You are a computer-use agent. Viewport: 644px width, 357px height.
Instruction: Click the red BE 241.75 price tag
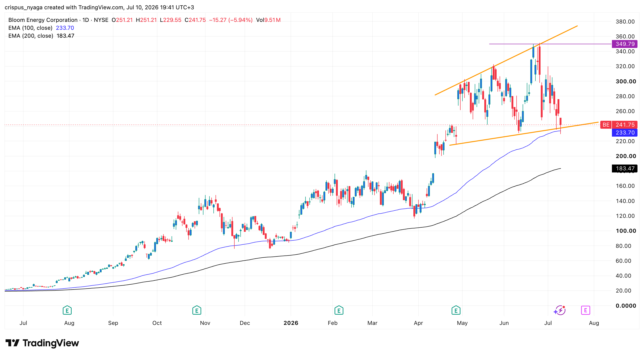[619, 125]
